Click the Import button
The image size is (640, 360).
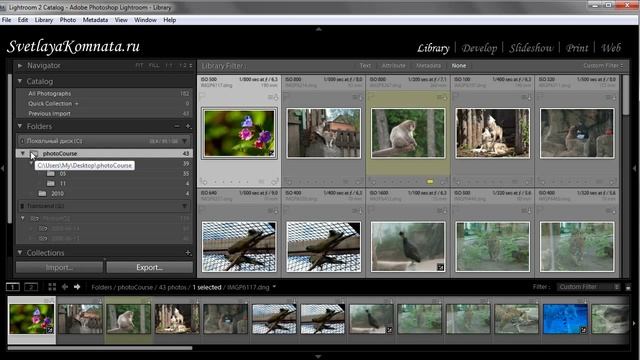tap(59, 267)
